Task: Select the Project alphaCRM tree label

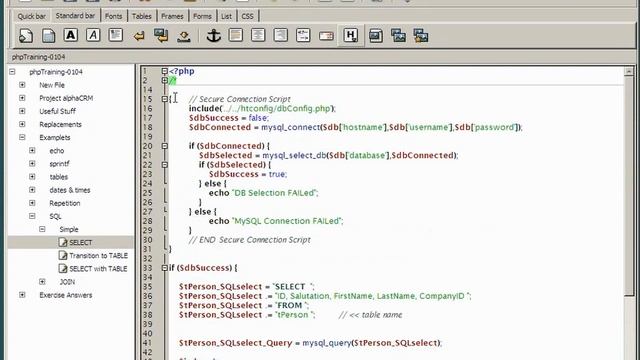Action: click(66, 98)
